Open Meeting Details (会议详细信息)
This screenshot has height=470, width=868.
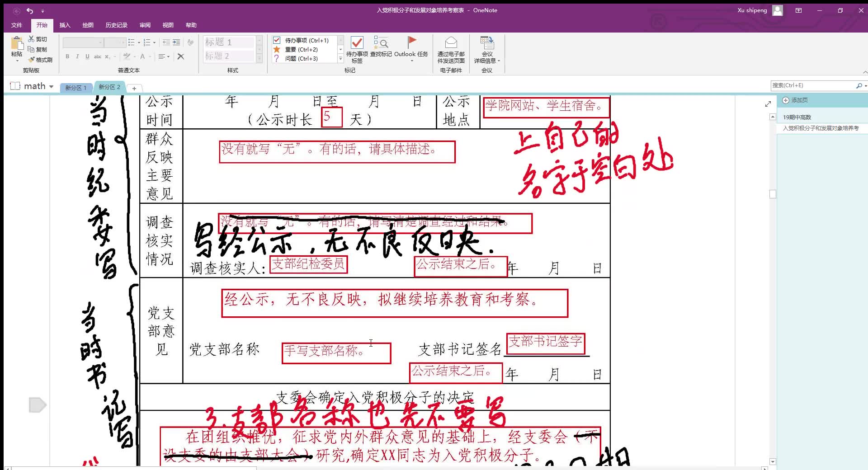point(487,50)
